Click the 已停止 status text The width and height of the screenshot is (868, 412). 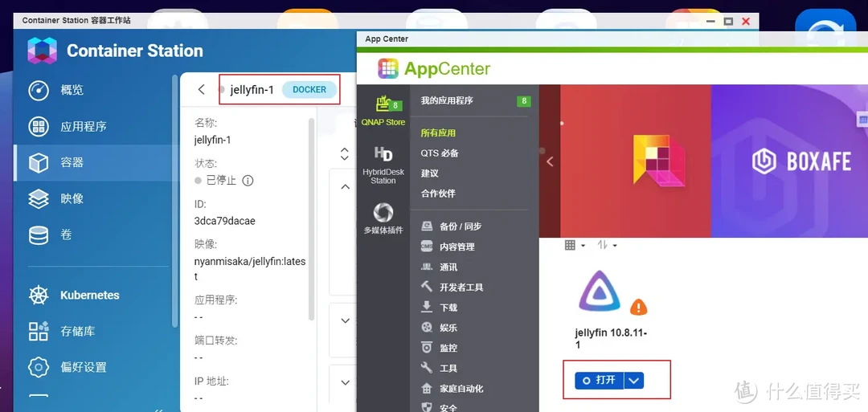pos(221,180)
